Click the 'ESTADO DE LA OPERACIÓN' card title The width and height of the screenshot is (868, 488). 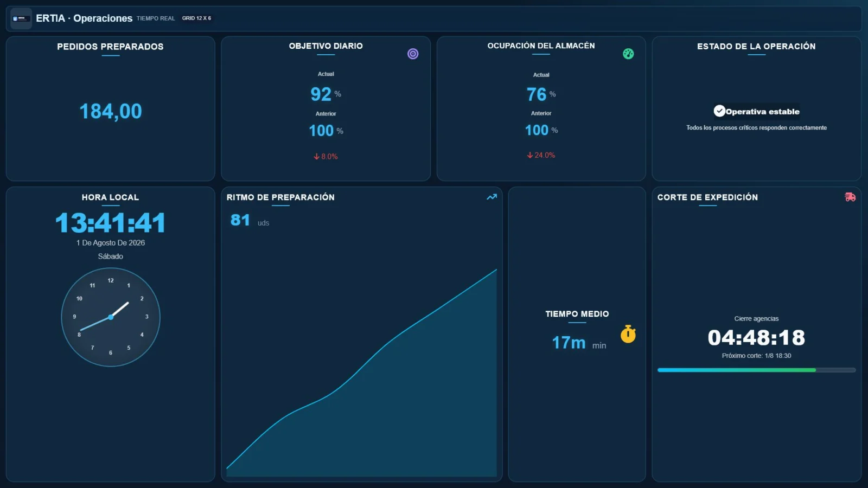pos(756,46)
